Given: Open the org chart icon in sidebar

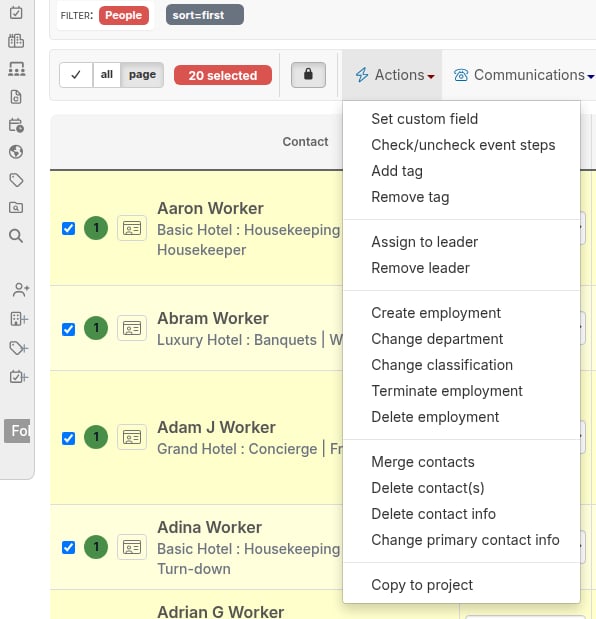Looking at the screenshot, I should (x=17, y=69).
